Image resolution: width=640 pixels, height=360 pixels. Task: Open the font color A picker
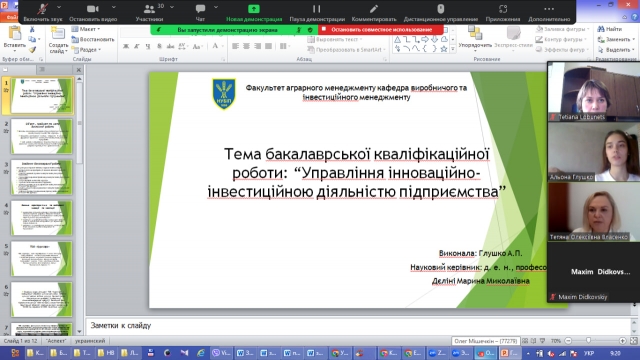point(215,46)
